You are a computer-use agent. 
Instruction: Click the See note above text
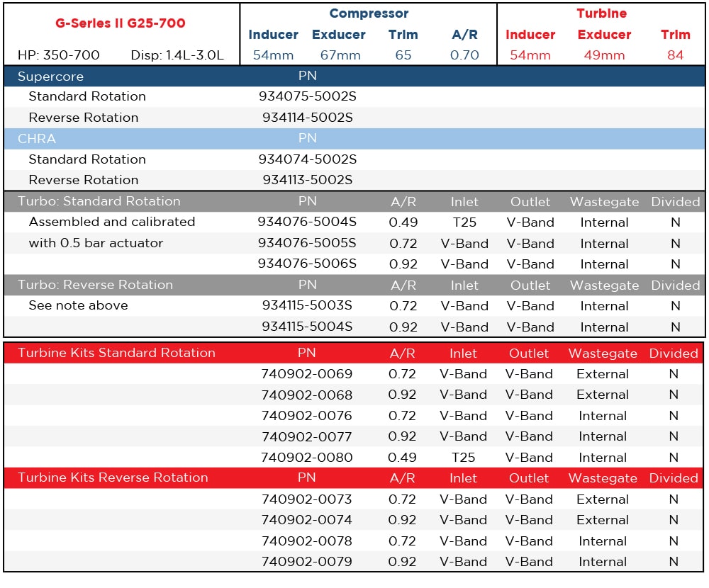78,305
